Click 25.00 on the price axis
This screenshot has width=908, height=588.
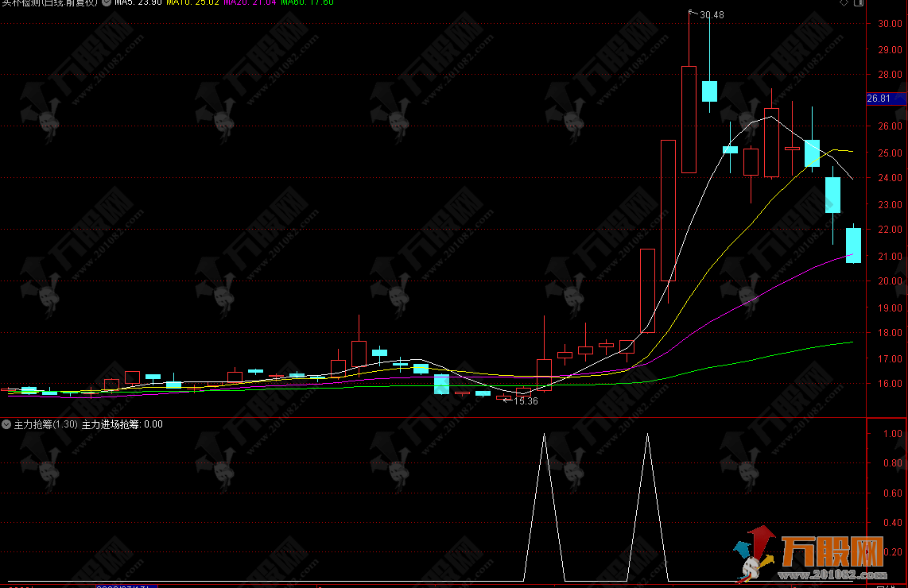tap(890, 153)
